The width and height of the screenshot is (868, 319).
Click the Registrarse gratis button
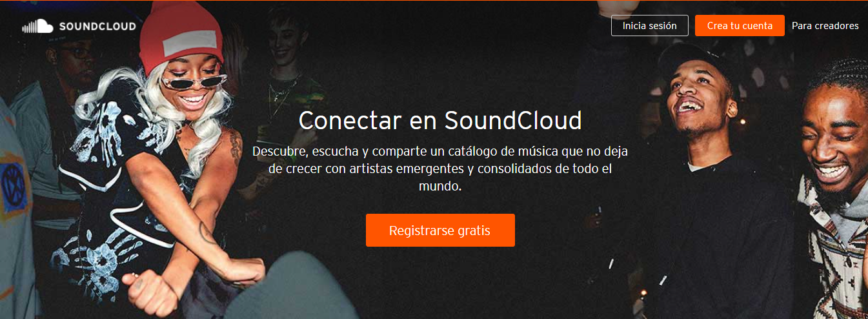coord(440,230)
